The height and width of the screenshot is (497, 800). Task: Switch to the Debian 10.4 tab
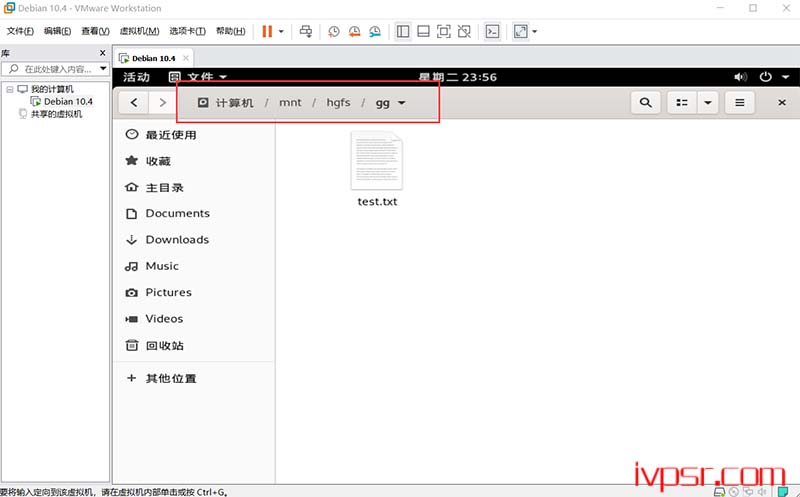point(153,58)
